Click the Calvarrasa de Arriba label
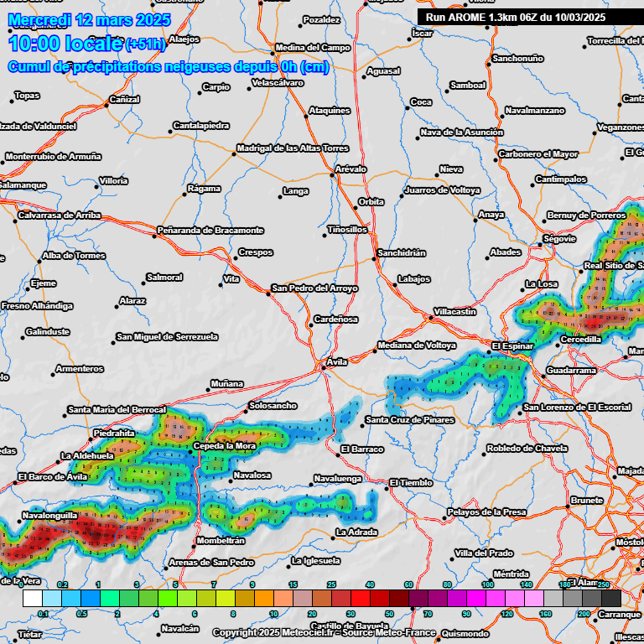644x644 pixels. tap(60, 216)
